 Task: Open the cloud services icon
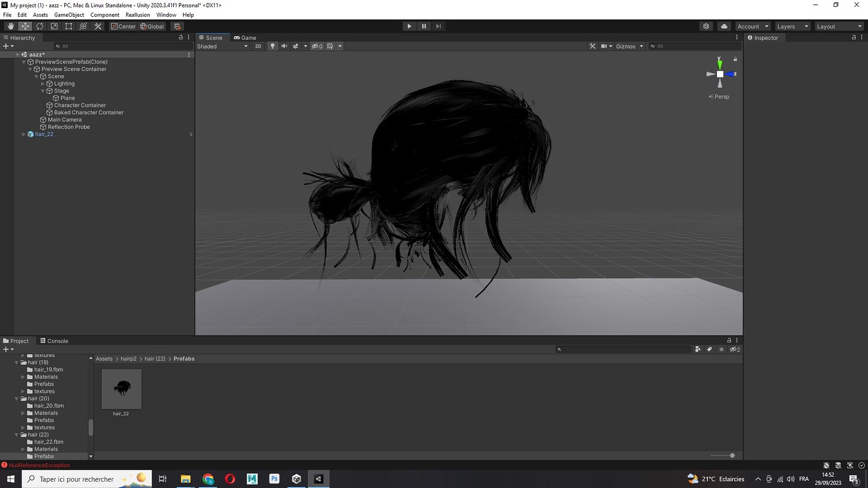click(x=724, y=26)
